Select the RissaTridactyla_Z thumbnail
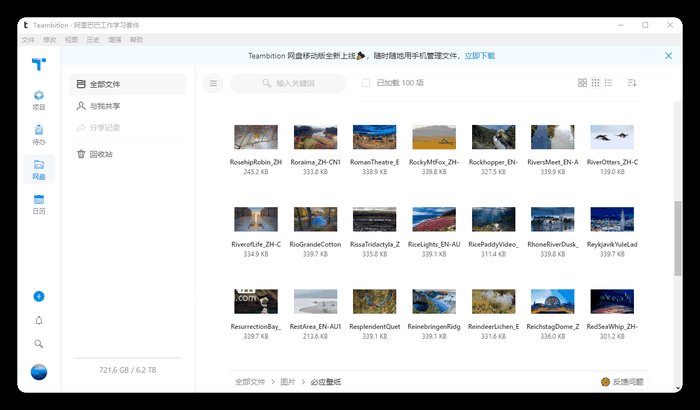 375,219
